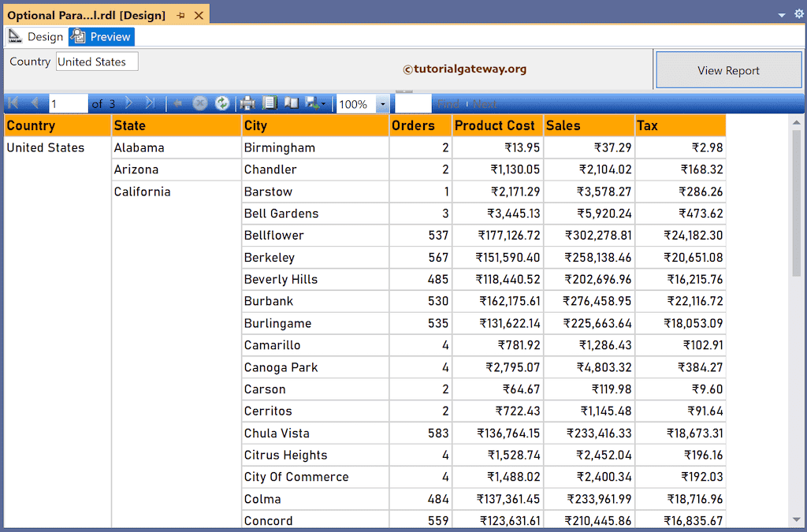
Task: Click the Stop rendering icon
Action: 200,103
